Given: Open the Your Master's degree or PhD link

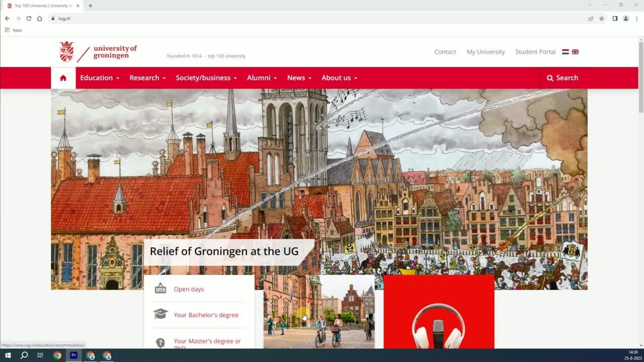Looking at the screenshot, I should pos(207,343).
